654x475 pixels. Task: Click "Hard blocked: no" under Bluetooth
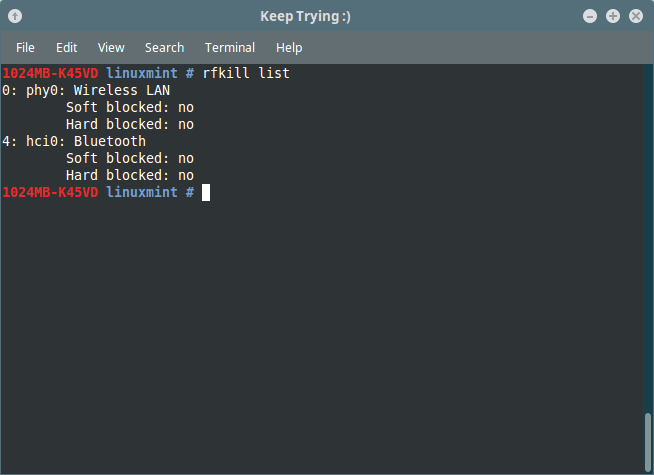(130, 175)
